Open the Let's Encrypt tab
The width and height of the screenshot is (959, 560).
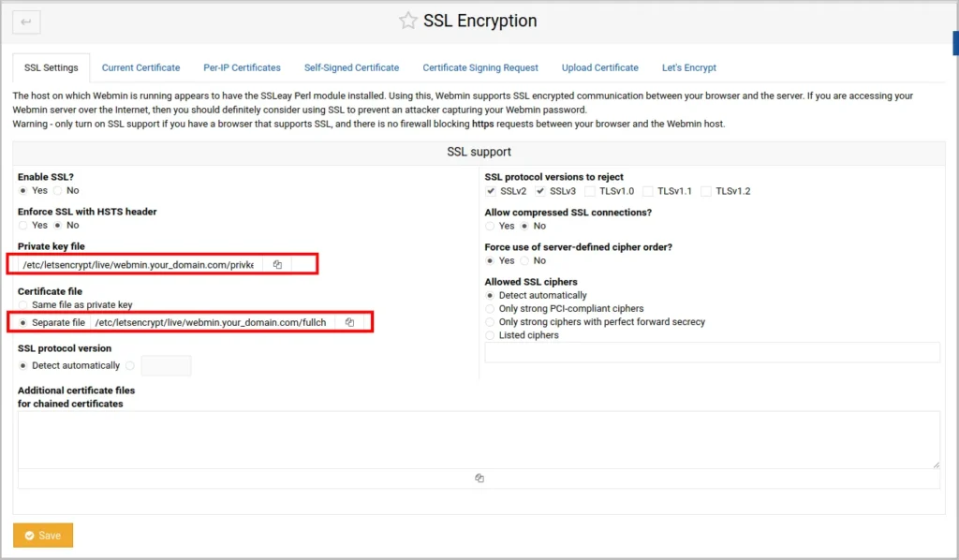[688, 67]
